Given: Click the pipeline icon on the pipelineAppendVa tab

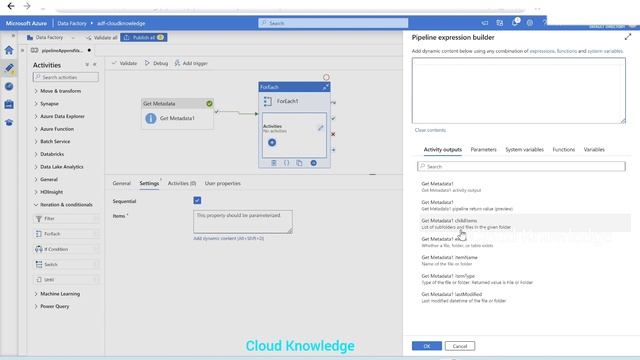Looking at the screenshot, I should (35, 50).
